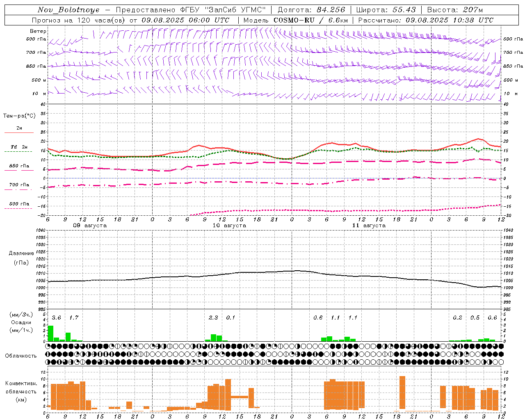This screenshot has height=420, width=525.
Task: Click the 2м temperature legend label
Action: tap(19, 128)
